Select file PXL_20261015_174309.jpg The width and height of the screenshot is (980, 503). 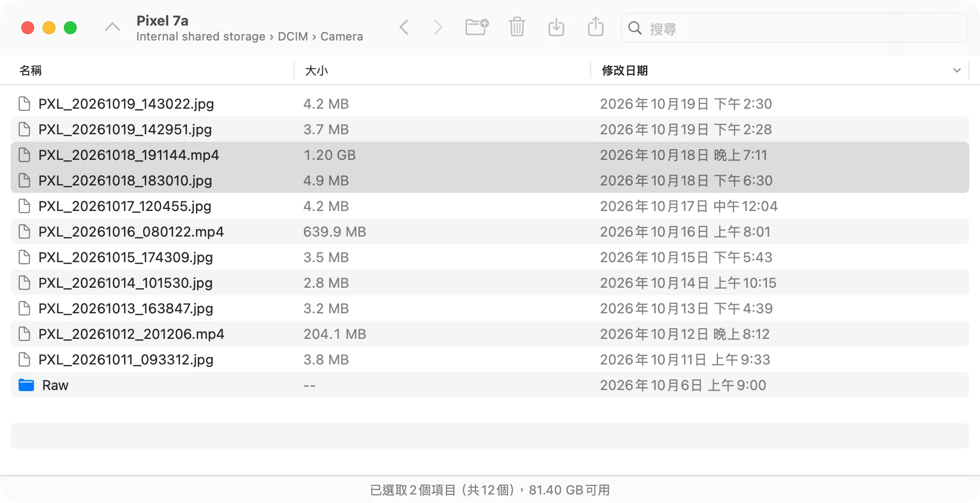pos(126,257)
